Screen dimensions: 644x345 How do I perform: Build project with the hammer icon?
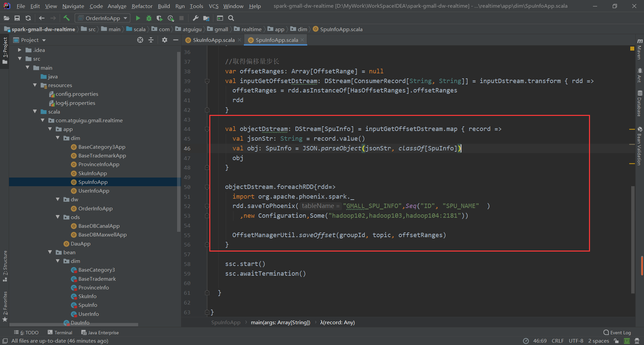(x=66, y=18)
